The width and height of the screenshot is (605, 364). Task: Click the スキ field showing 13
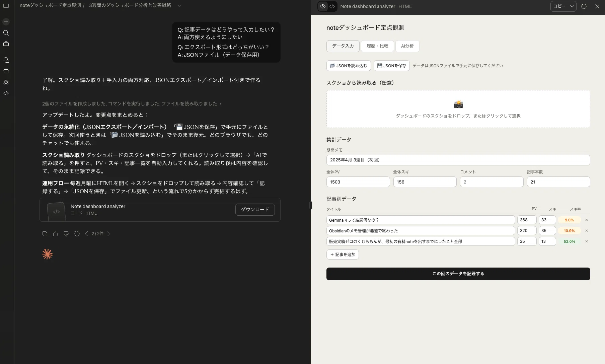point(547,241)
